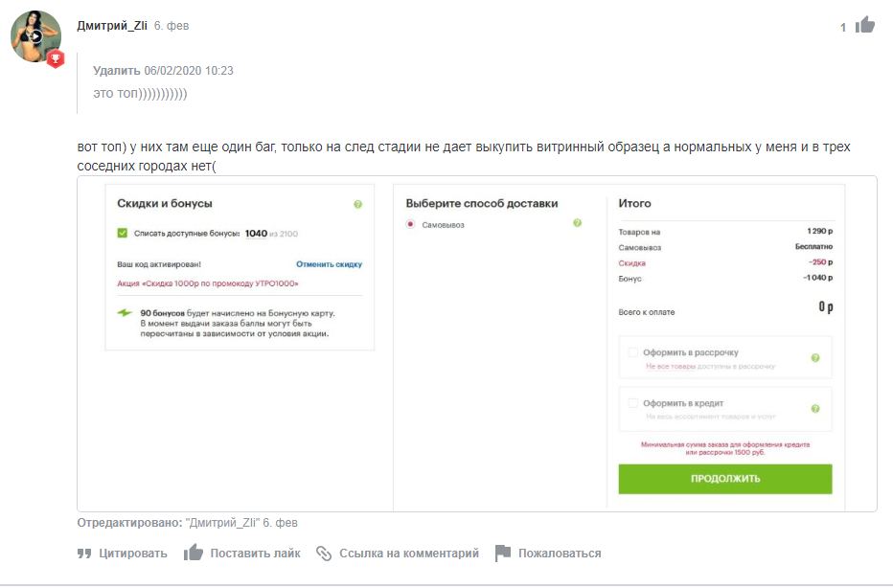Open the user avatar of Дмитрий_Zli
This screenshot has height=588, width=893.
pyautogui.click(x=35, y=36)
